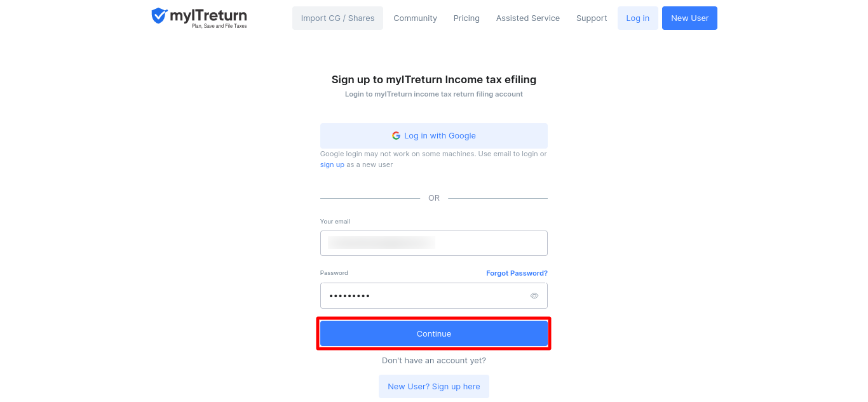Click the myITreturn shield logo
The height and width of the screenshot is (402, 868).
(x=158, y=17)
